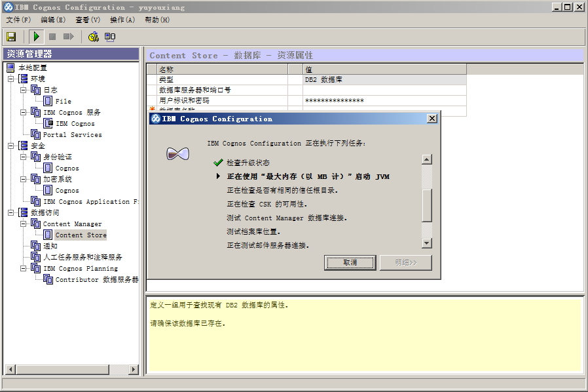Image resolution: width=588 pixels, height=392 pixels.
Task: Open the 帮助(H) menu
Action: pyautogui.click(x=157, y=20)
